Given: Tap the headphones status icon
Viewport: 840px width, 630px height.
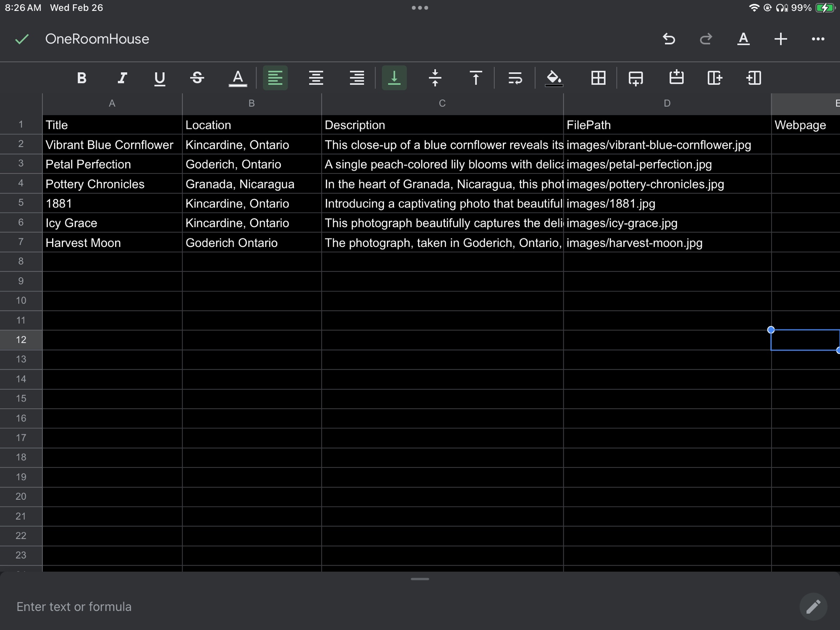Looking at the screenshot, I should pos(782,8).
